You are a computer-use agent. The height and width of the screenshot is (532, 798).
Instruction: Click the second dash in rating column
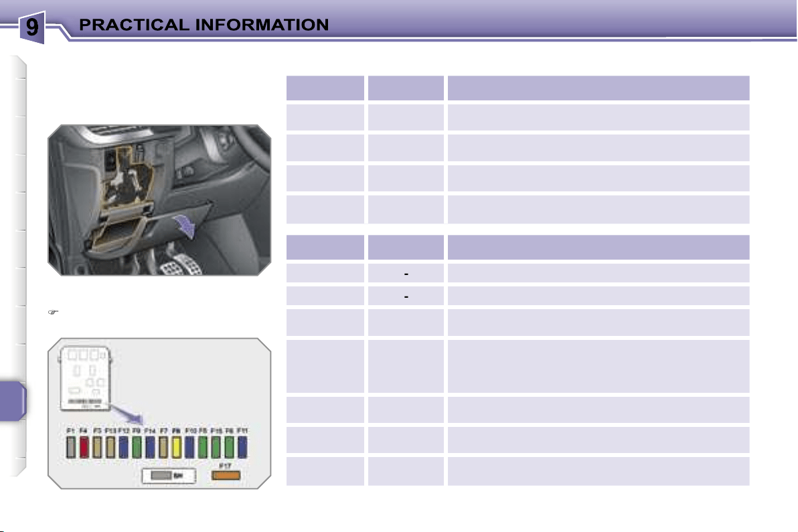tap(406, 296)
